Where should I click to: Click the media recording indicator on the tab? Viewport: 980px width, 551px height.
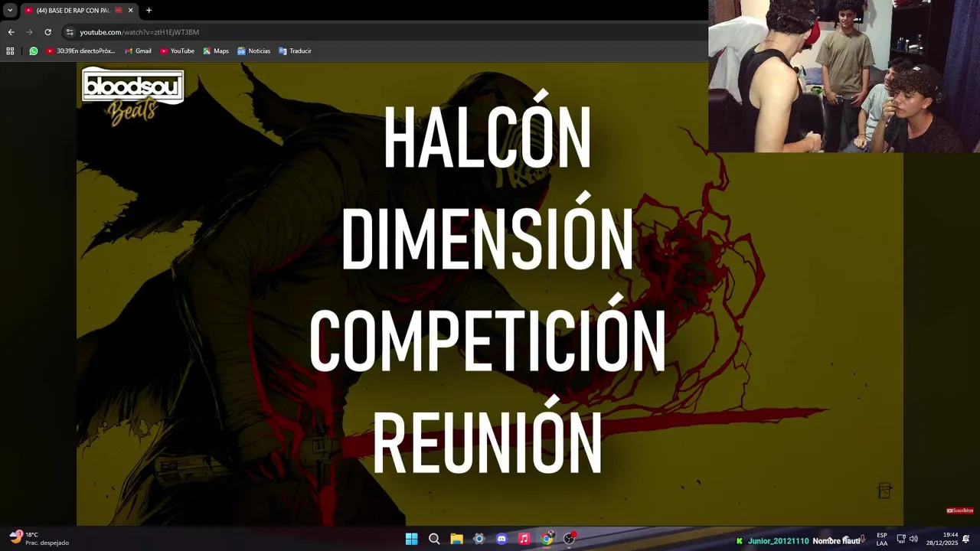[x=118, y=11]
